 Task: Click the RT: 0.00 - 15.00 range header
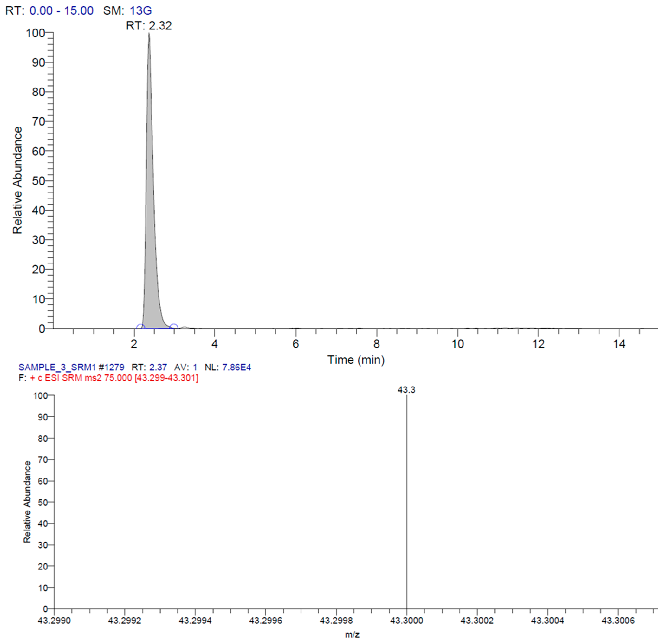tap(49, 10)
